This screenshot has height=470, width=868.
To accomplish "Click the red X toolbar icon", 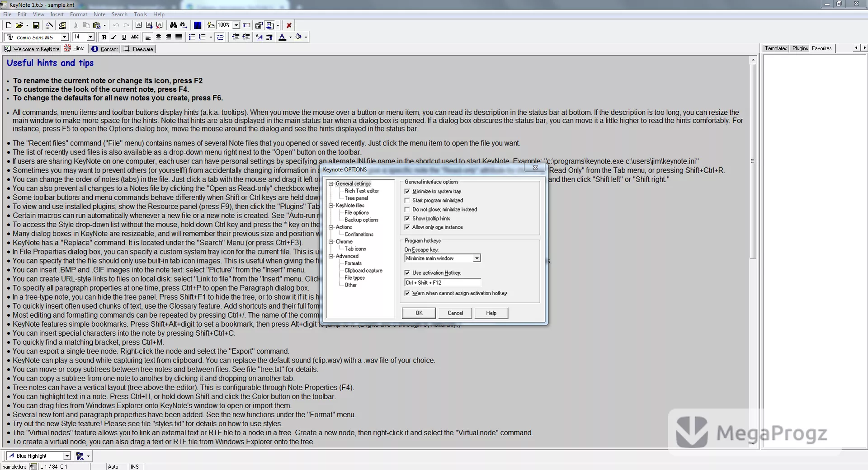I will 289,25.
